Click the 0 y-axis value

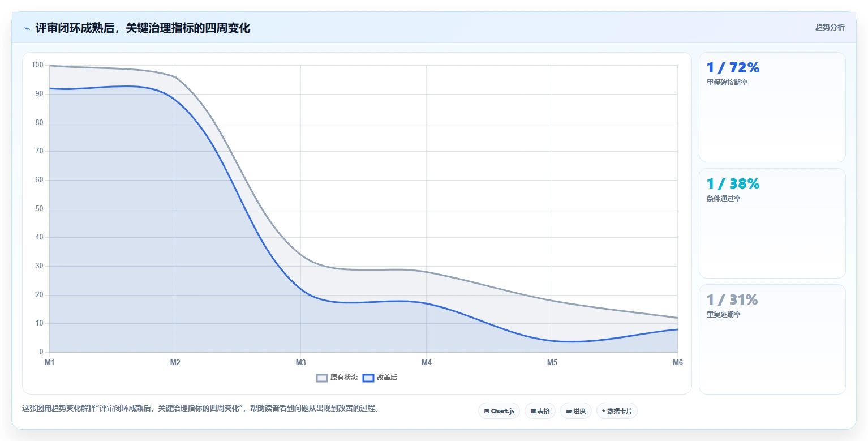point(41,352)
